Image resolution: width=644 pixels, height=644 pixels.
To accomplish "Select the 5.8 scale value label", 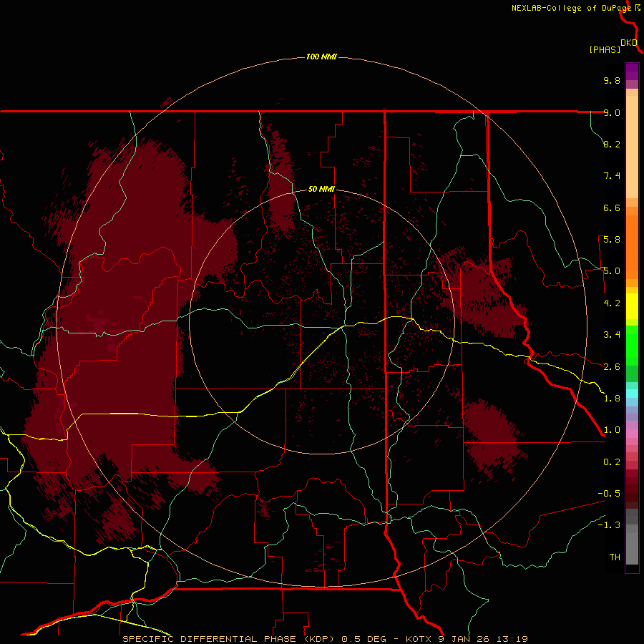I will [x=612, y=240].
